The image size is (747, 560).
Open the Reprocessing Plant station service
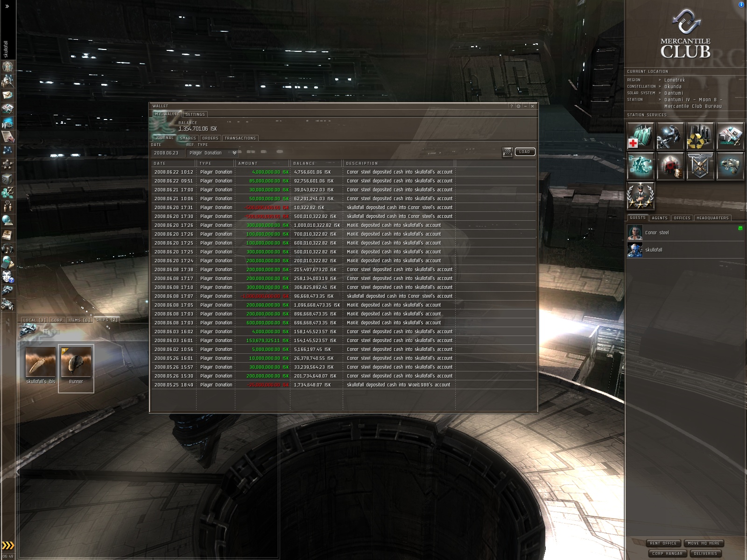click(700, 136)
